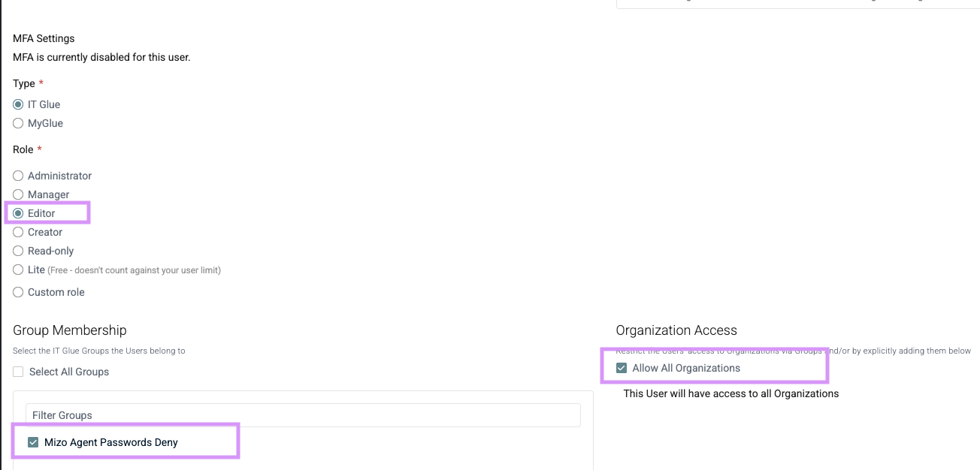Select the Editor role radio button
This screenshot has height=470, width=980.
[18, 213]
